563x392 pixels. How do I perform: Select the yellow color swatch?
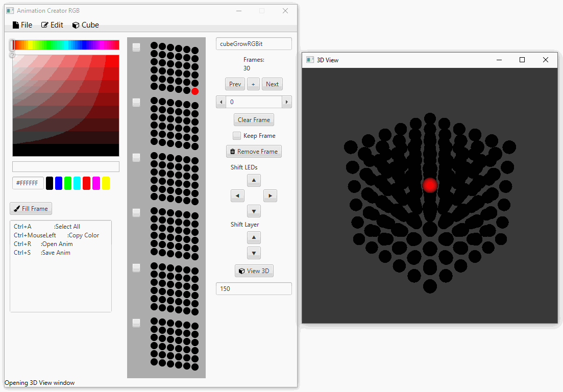pos(106,183)
